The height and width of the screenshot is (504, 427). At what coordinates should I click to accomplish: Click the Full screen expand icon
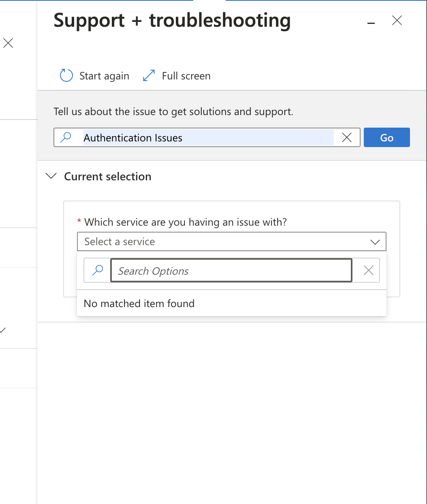click(148, 75)
